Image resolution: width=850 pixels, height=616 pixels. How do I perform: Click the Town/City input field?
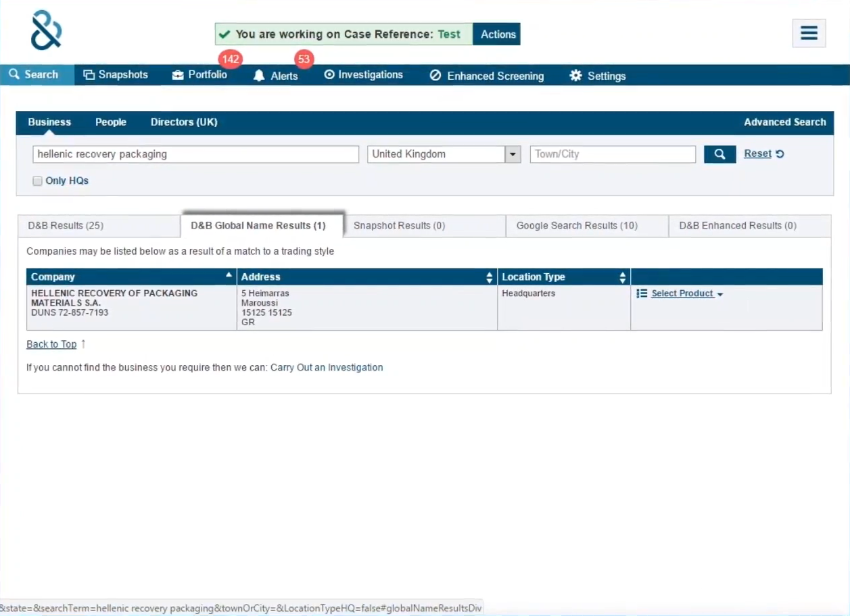(612, 154)
